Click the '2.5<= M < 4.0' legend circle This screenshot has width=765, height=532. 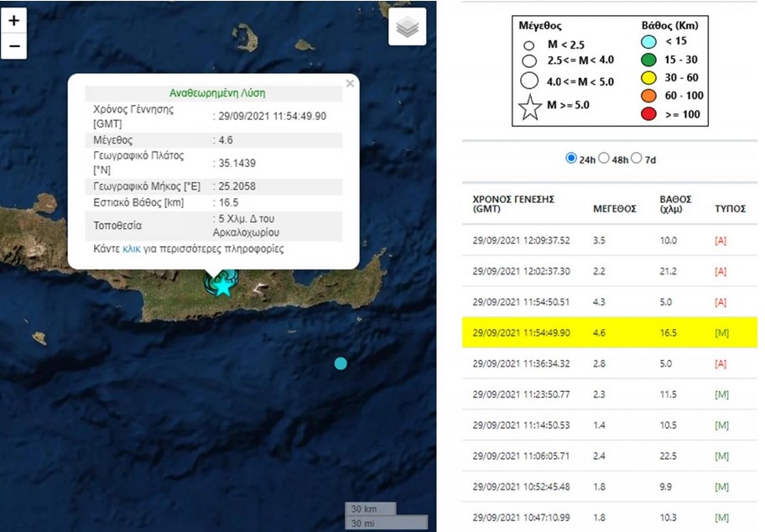(x=528, y=61)
